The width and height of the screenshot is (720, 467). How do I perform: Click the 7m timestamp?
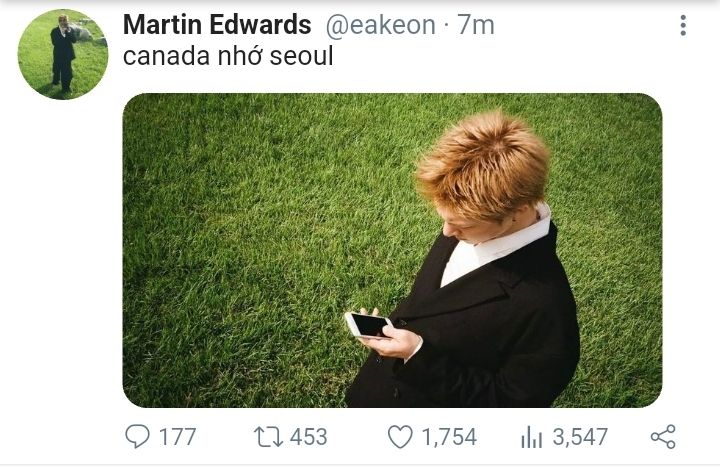tap(476, 25)
